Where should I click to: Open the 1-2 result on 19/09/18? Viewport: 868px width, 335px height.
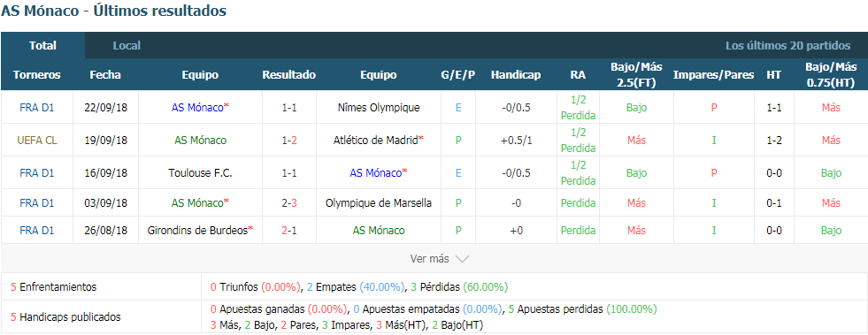[x=289, y=141]
